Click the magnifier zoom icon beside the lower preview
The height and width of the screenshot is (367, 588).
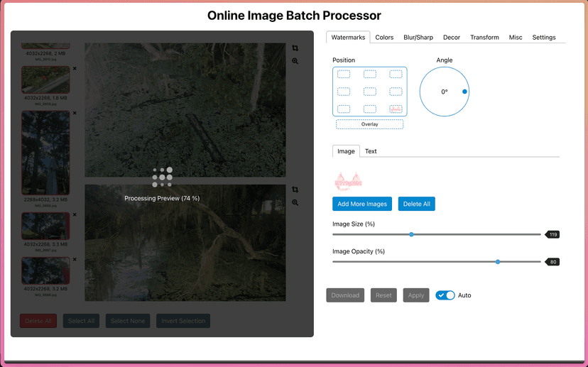tap(295, 202)
